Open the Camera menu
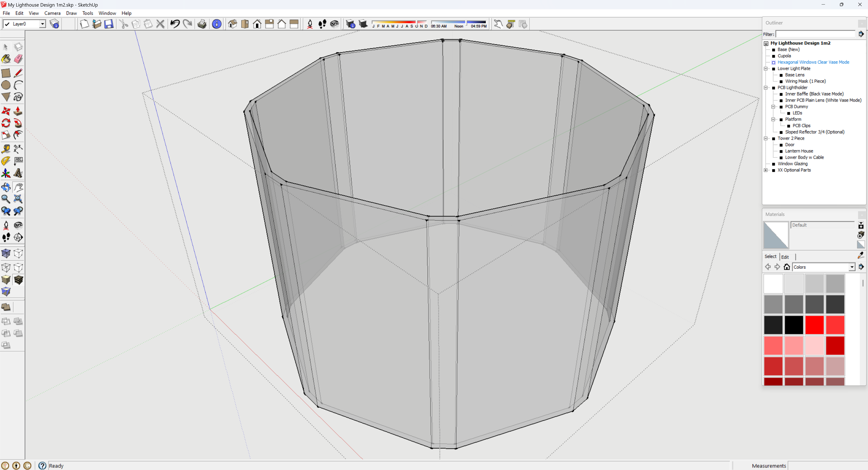This screenshot has height=470, width=868. point(52,13)
